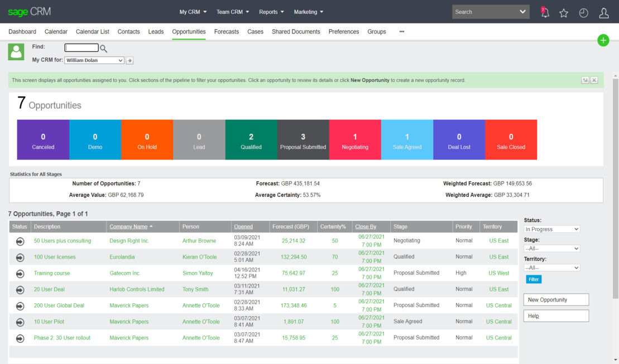
Task: Open the notifications bell icon
Action: [x=545, y=12]
